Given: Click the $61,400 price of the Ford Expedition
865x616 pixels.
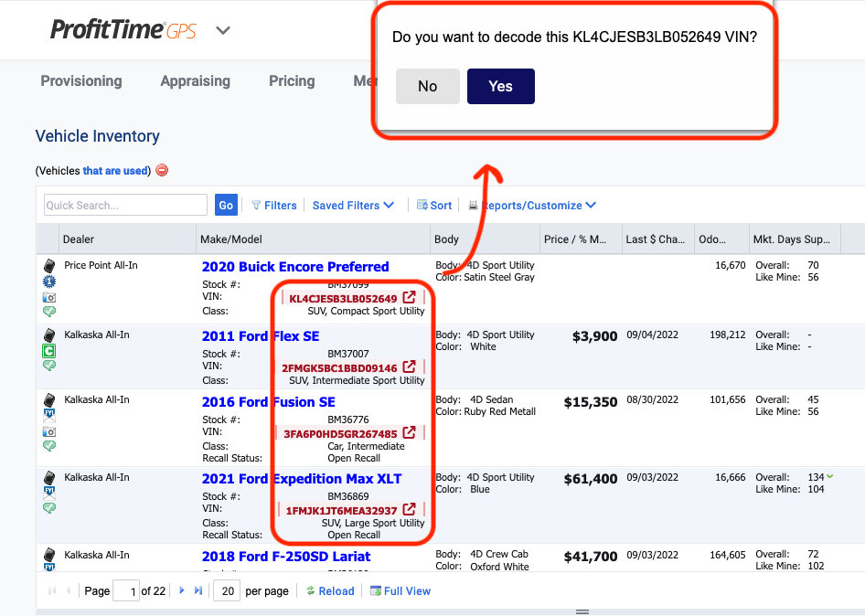Looking at the screenshot, I should 591,479.
